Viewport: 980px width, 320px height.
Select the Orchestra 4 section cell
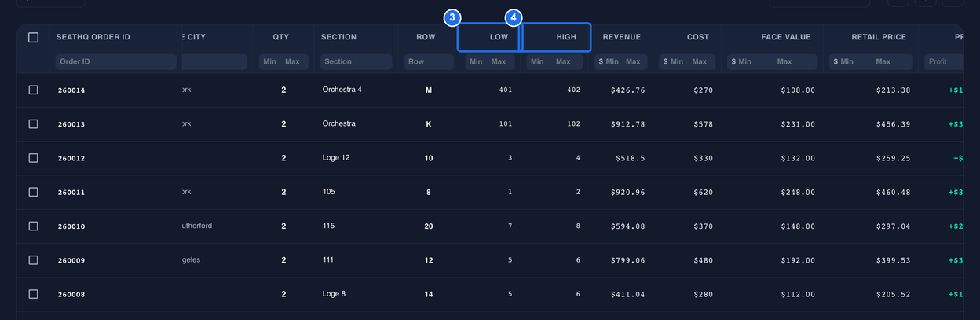point(342,90)
